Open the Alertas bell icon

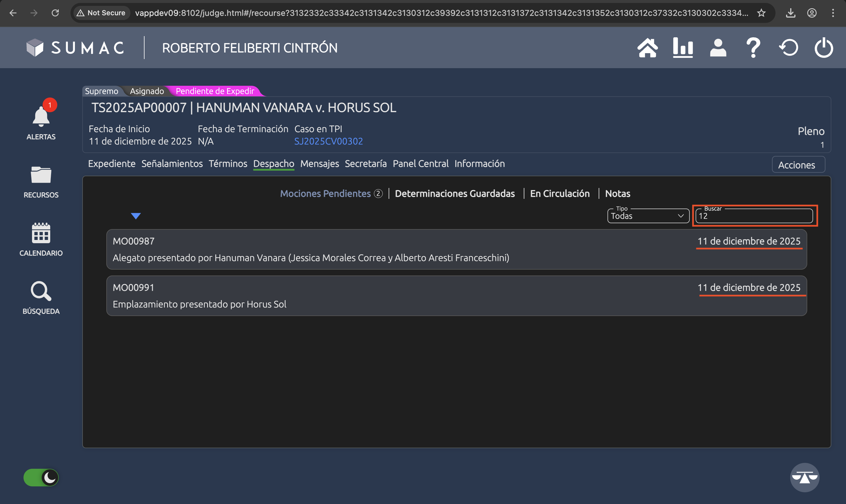[41, 117]
